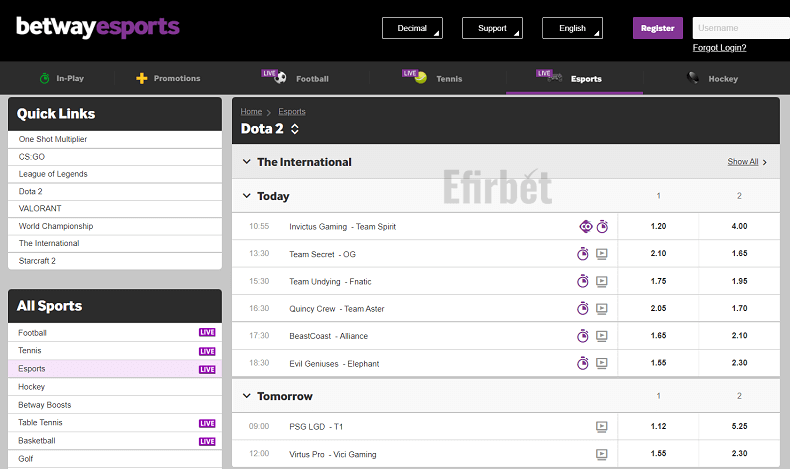This screenshot has width=790, height=469.
Task: Click the Register button
Action: (x=657, y=28)
